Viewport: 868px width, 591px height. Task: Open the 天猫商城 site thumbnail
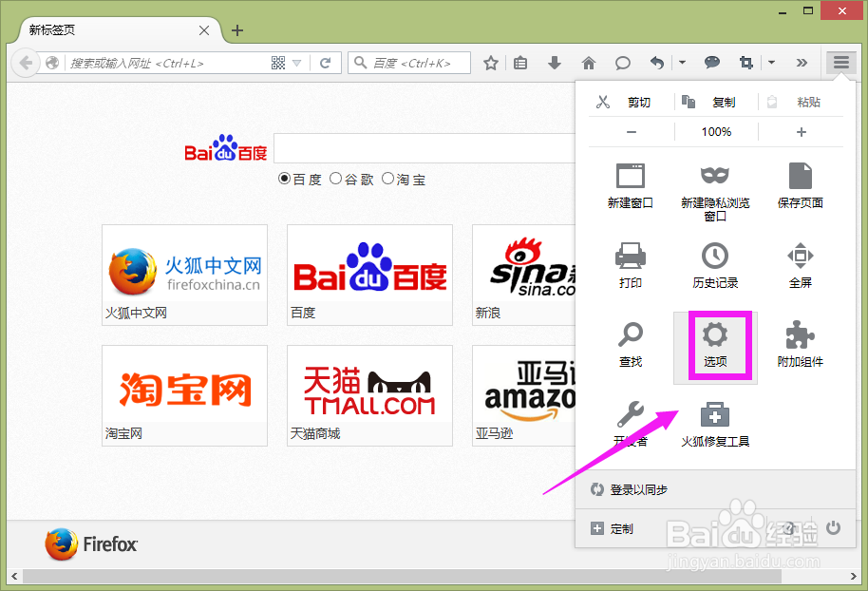click(369, 395)
